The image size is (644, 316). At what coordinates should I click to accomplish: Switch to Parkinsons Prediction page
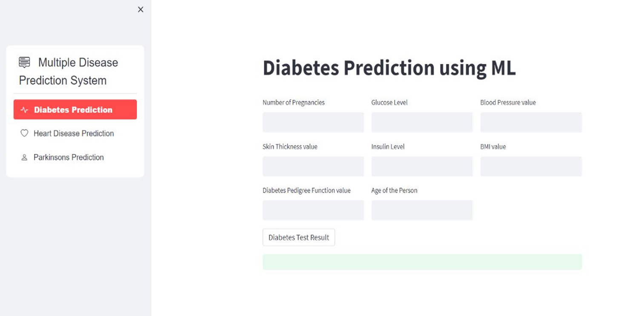coord(69,157)
